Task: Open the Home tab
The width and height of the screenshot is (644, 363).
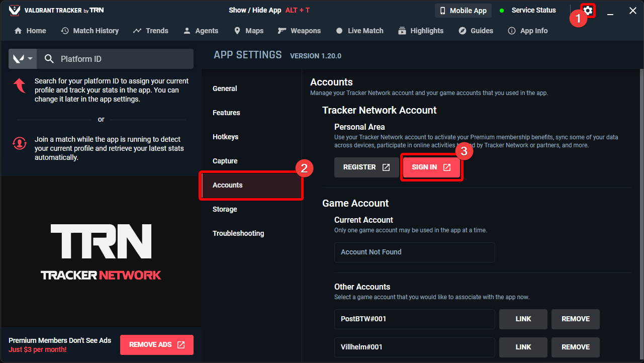Action: [x=30, y=31]
